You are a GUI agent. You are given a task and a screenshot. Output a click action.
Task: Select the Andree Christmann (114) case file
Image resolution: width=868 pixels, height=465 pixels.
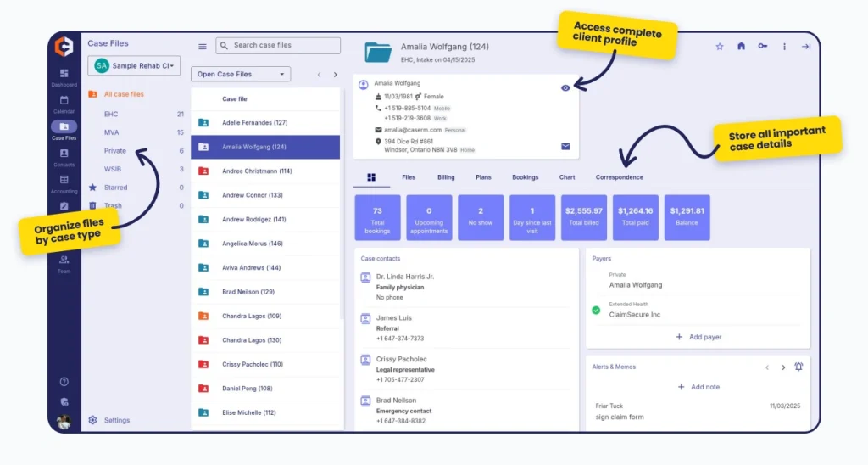pos(265,171)
